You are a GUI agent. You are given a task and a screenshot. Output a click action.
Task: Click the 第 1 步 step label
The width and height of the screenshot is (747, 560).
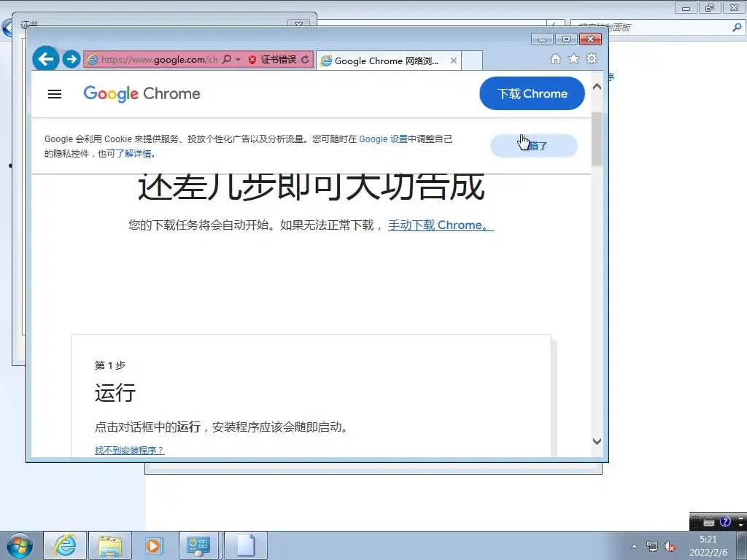[x=110, y=365]
